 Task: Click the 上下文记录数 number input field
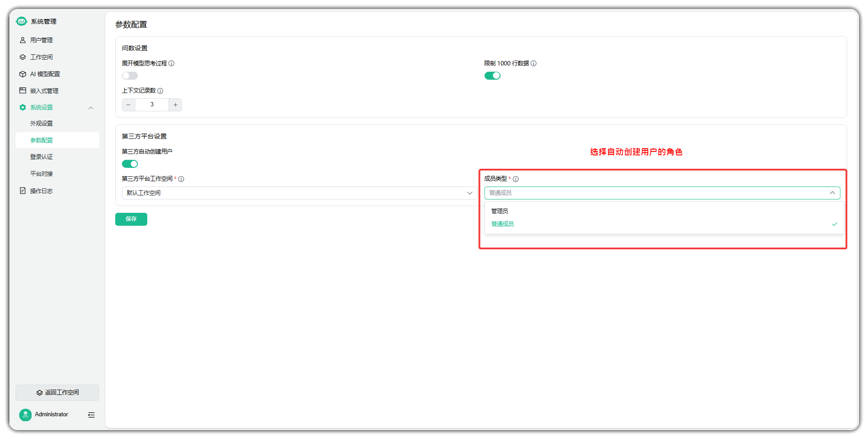[x=152, y=105]
